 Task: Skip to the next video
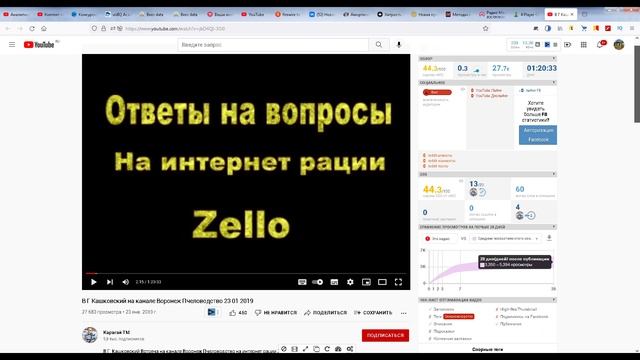(x=110, y=282)
